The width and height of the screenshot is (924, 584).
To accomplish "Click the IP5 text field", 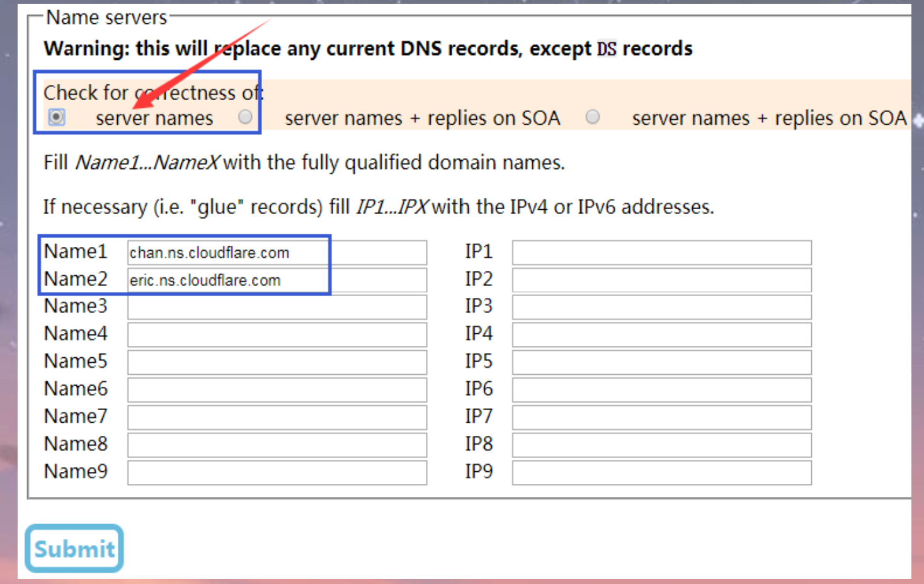I will click(661, 363).
